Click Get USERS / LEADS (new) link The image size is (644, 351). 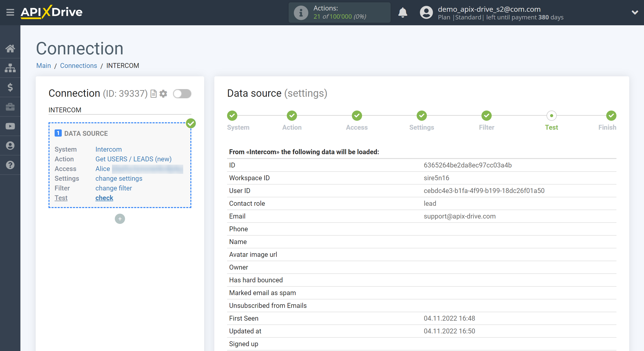133,159
